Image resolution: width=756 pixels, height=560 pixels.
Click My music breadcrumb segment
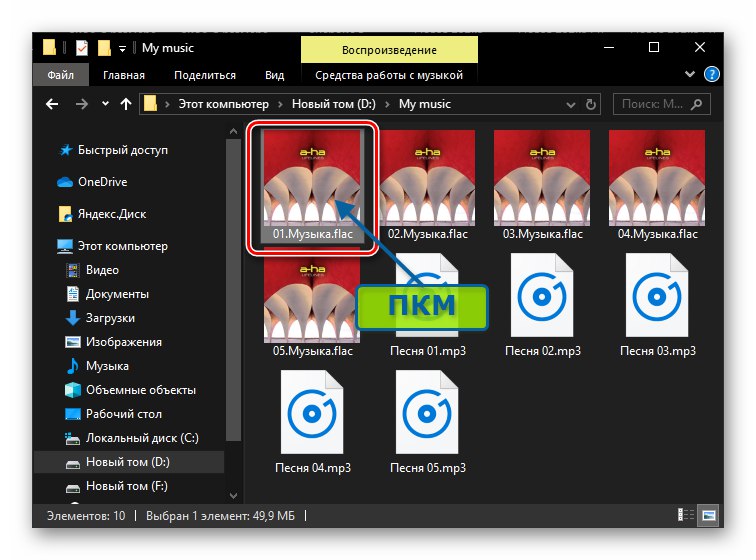[425, 104]
